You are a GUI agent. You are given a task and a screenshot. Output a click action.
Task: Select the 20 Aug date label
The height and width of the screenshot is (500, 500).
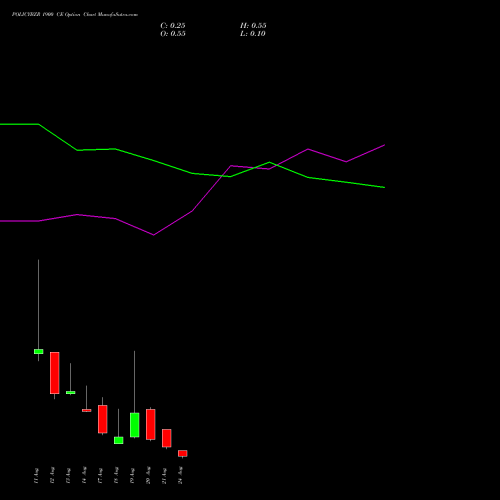[148, 476]
